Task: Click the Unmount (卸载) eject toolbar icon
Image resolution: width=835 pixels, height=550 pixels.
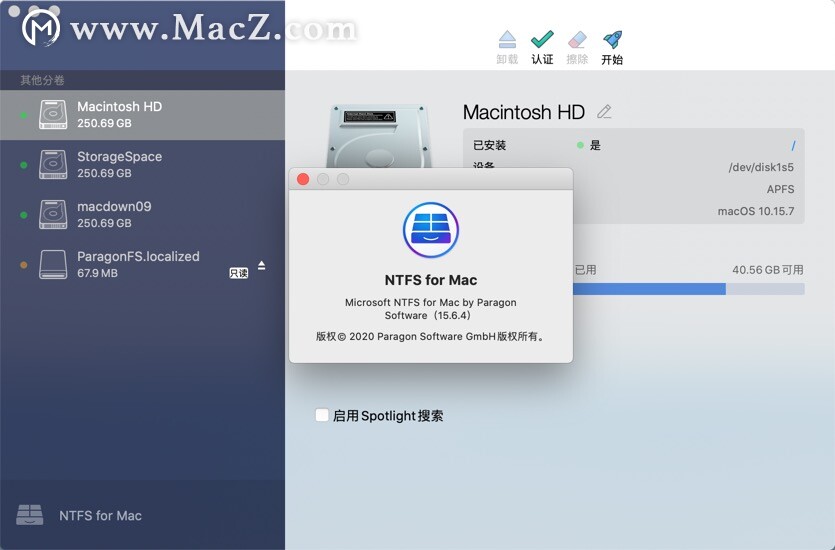Action: tap(507, 40)
